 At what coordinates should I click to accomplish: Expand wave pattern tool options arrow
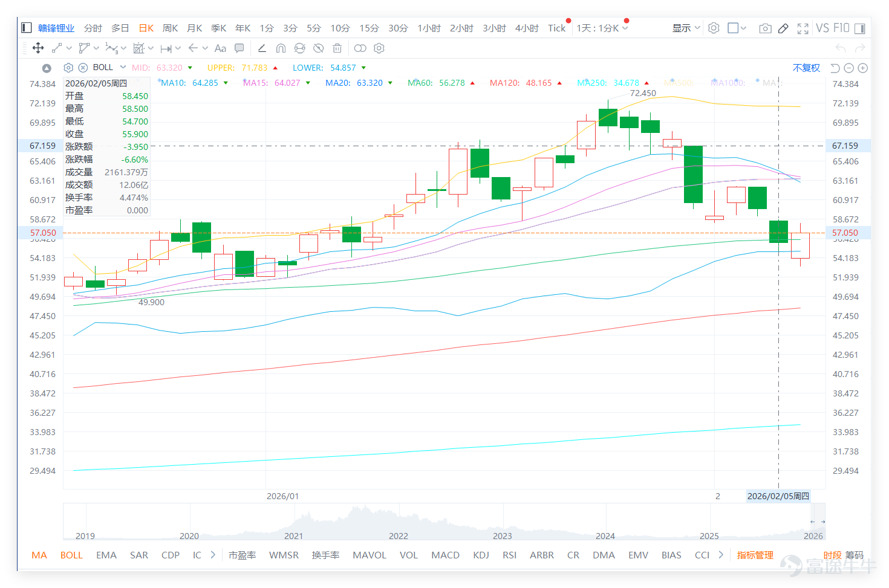coord(123,48)
